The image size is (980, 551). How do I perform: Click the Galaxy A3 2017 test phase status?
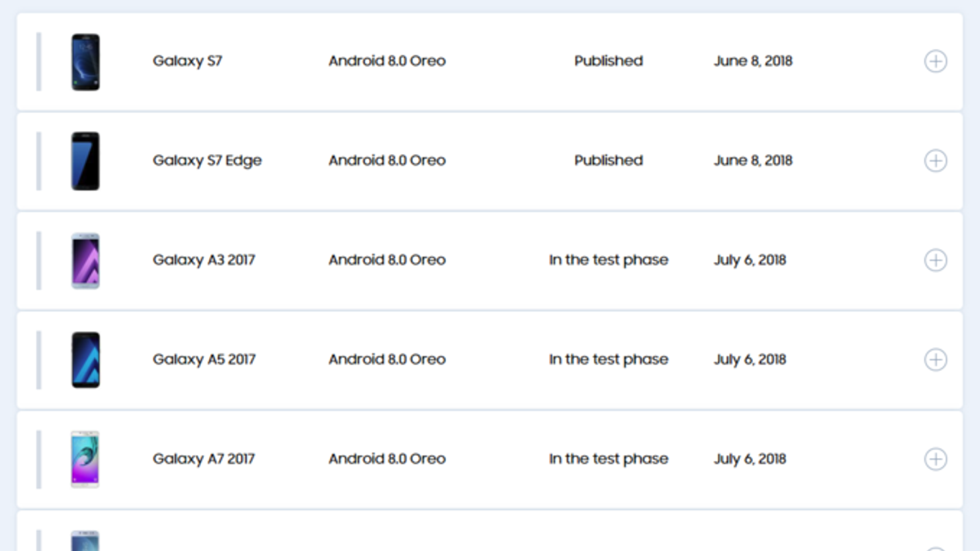coord(608,260)
